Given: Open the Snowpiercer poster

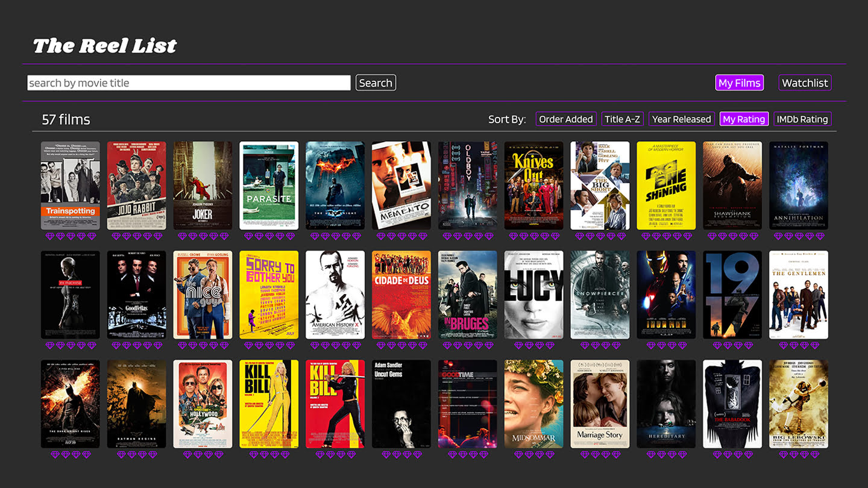Looking at the screenshot, I should click(600, 295).
